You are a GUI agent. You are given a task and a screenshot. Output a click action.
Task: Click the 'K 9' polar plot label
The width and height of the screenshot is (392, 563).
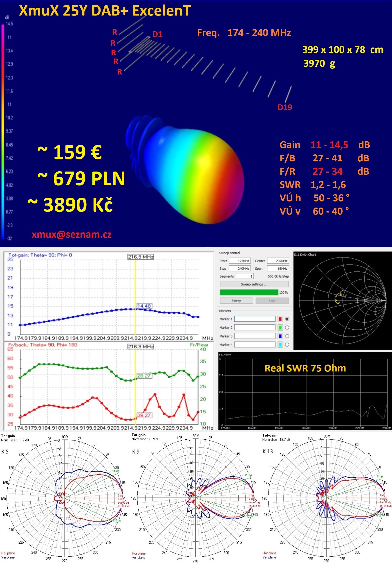pos(136,452)
